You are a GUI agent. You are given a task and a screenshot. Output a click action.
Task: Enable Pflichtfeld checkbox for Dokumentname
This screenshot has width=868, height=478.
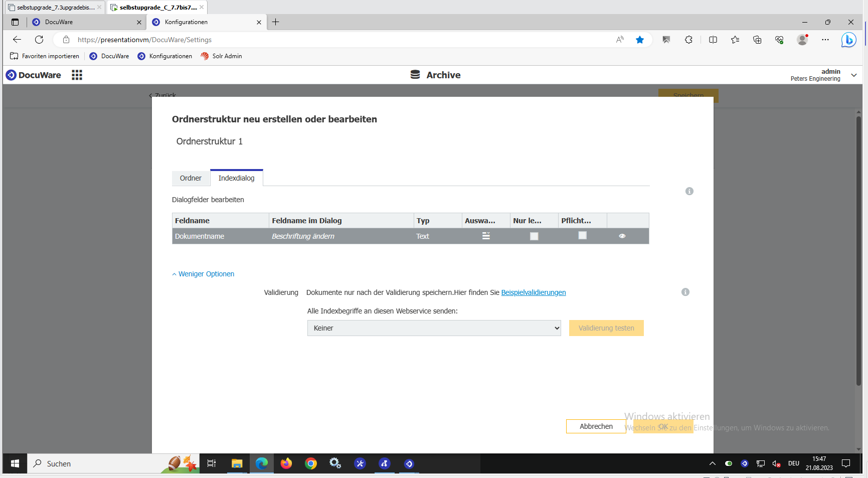(582, 235)
